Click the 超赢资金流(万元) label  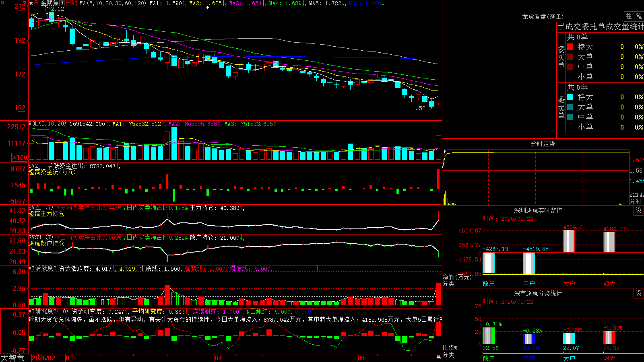coord(52,172)
